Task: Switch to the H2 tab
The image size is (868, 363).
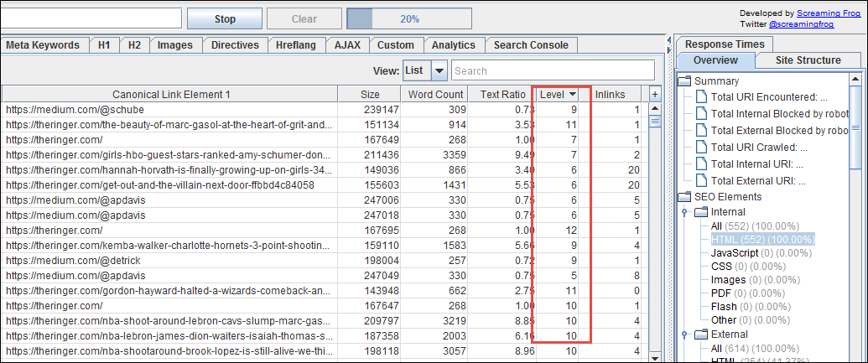Action: pos(134,45)
